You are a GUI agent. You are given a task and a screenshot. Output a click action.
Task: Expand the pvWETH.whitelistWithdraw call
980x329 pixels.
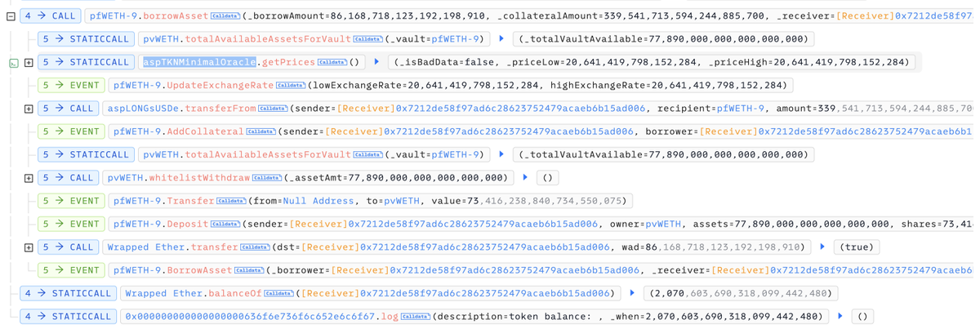click(29, 178)
